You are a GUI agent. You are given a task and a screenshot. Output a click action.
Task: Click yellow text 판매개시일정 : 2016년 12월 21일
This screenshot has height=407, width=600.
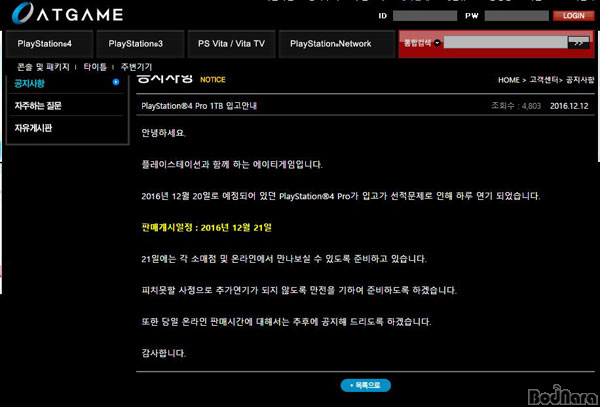[x=207, y=228]
